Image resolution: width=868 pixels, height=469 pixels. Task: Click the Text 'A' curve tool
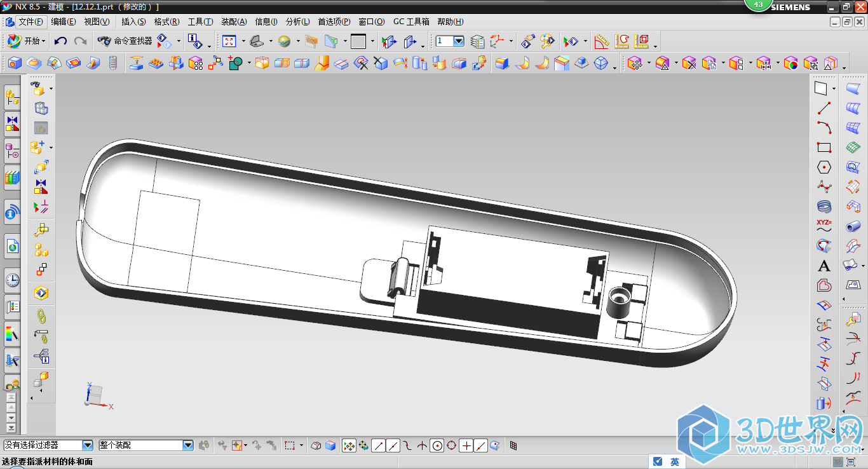click(x=824, y=266)
